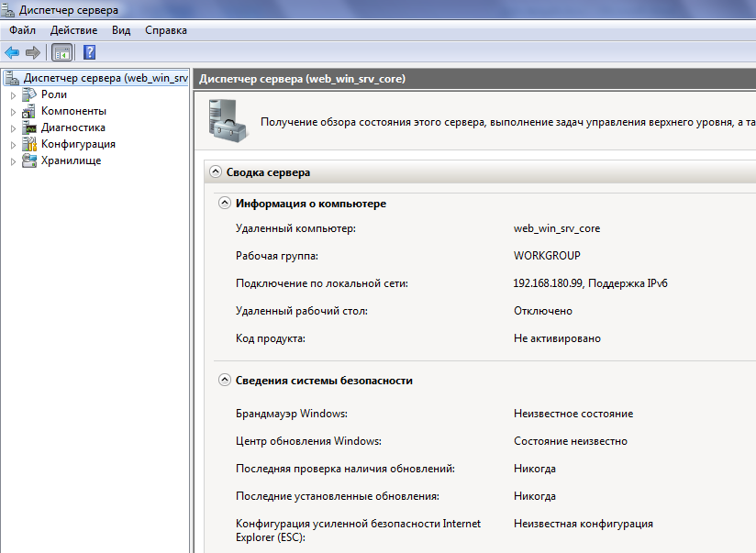Click the Роли tree icon
The width and height of the screenshot is (756, 553).
(x=29, y=94)
